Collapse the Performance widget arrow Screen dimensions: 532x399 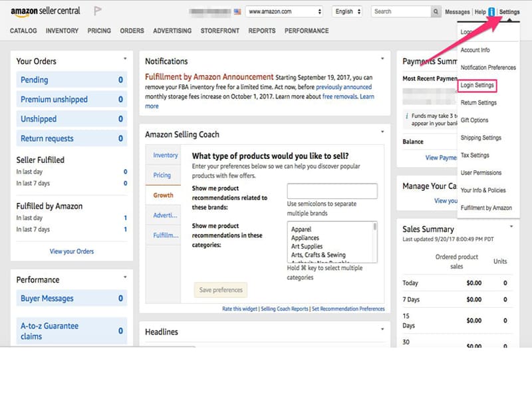tap(125, 277)
